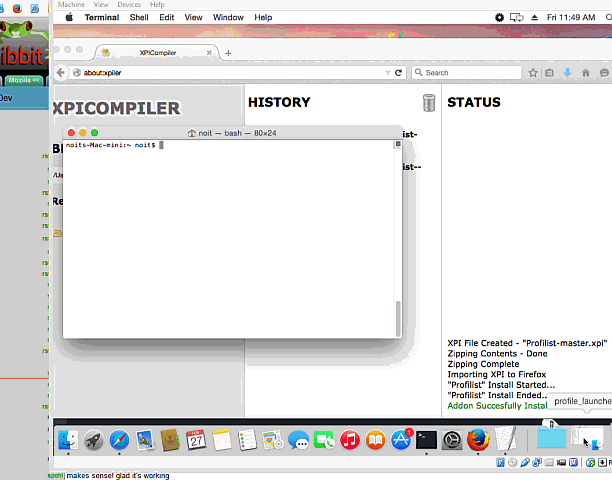Reload the about:xpiler page
Viewport: 612px width, 480px height.
click(x=398, y=73)
